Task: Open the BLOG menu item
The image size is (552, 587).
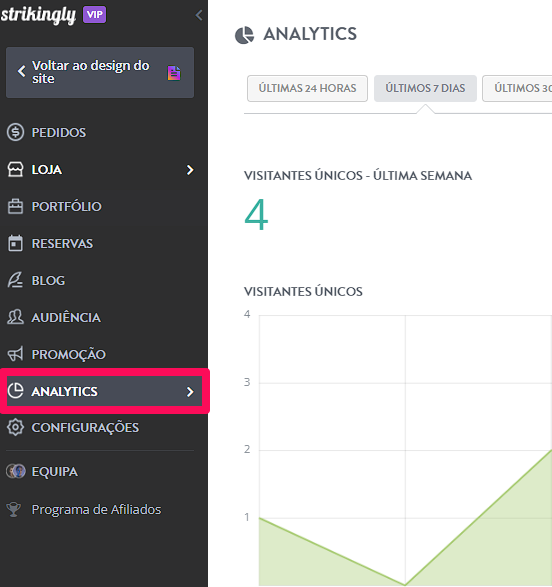Action: (x=101, y=280)
